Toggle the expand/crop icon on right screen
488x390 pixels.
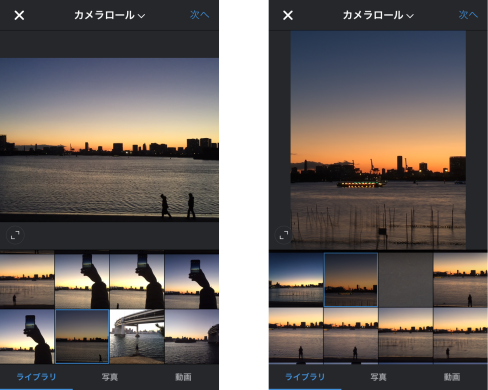click(284, 235)
